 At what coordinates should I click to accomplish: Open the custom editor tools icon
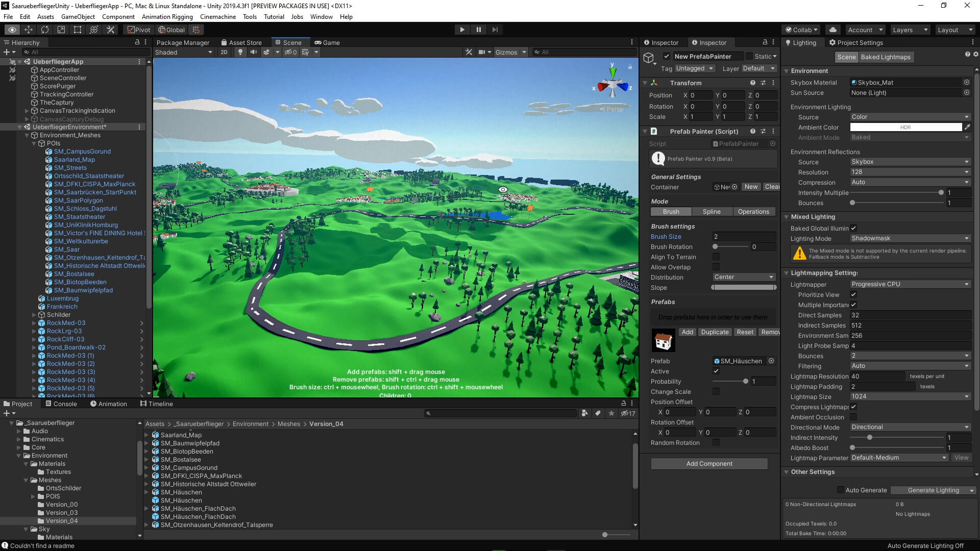[110, 30]
